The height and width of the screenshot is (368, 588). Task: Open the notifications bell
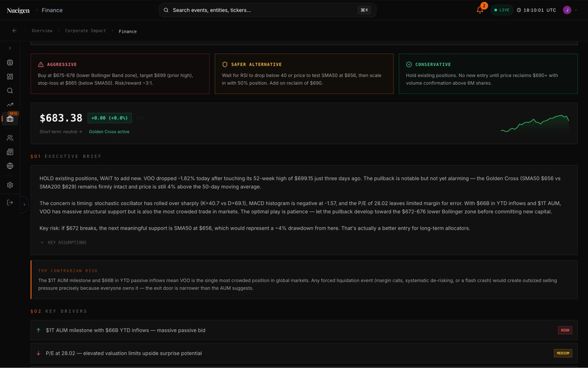[480, 10]
